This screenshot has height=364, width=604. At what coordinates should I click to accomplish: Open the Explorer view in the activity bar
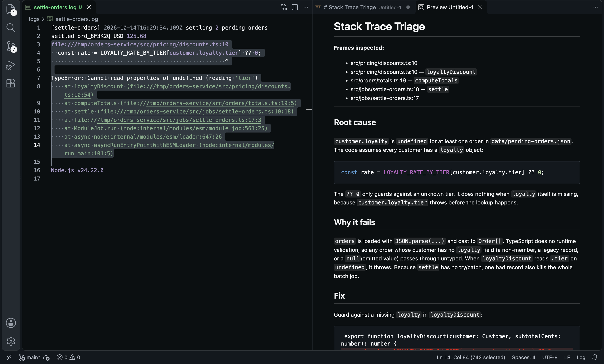pos(11,9)
